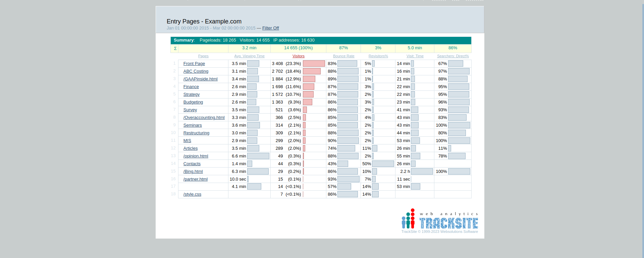Screen dimensions: 644x258
Task: Click the TrackSite web analytics logo
Action: pos(440,219)
